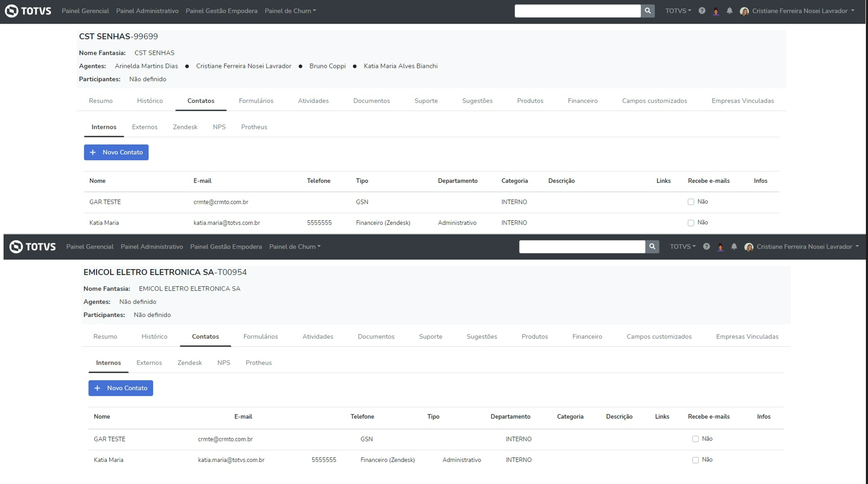Focus the search field above CST SENHAS

[x=578, y=11]
